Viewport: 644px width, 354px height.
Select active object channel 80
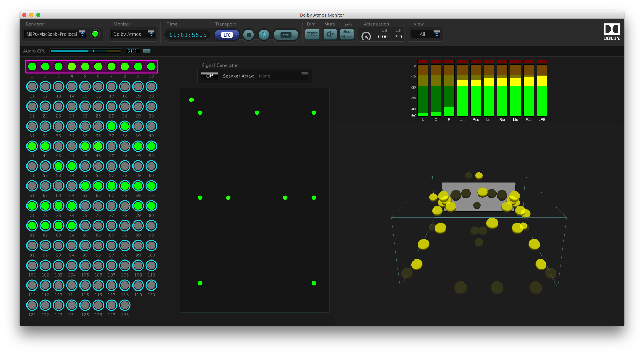click(151, 205)
